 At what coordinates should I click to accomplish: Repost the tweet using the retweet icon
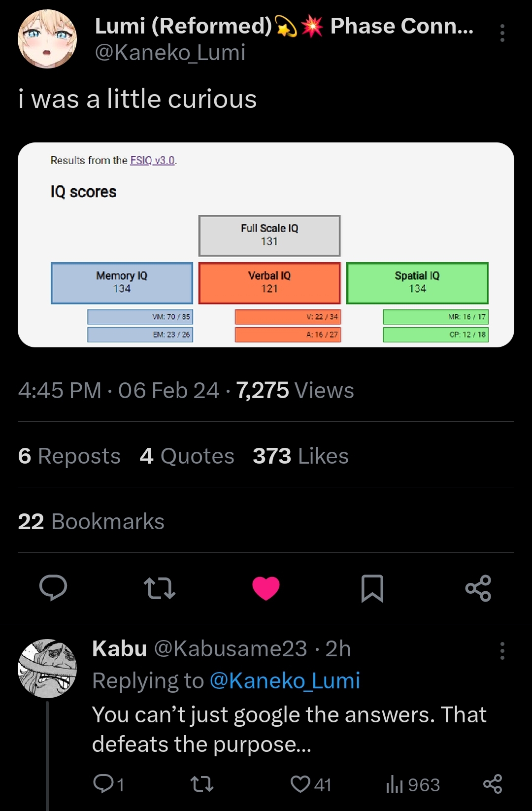[160, 588]
